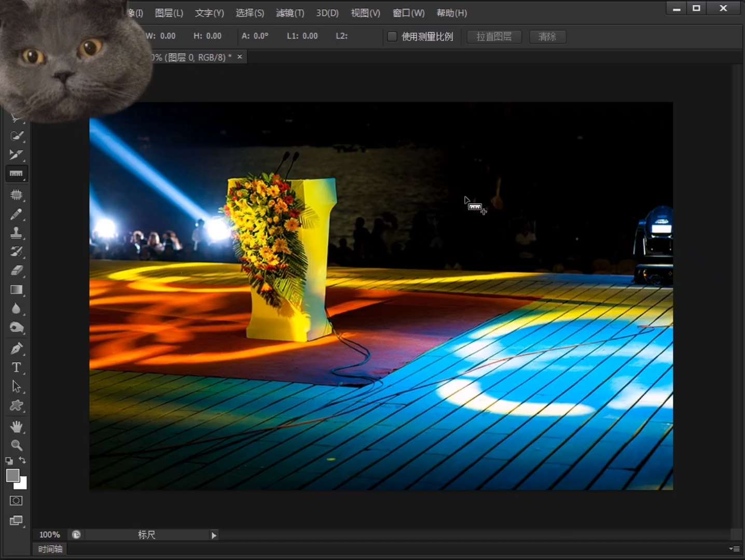745x560 pixels.
Task: Click the 拉直图层 button
Action: coord(494,36)
